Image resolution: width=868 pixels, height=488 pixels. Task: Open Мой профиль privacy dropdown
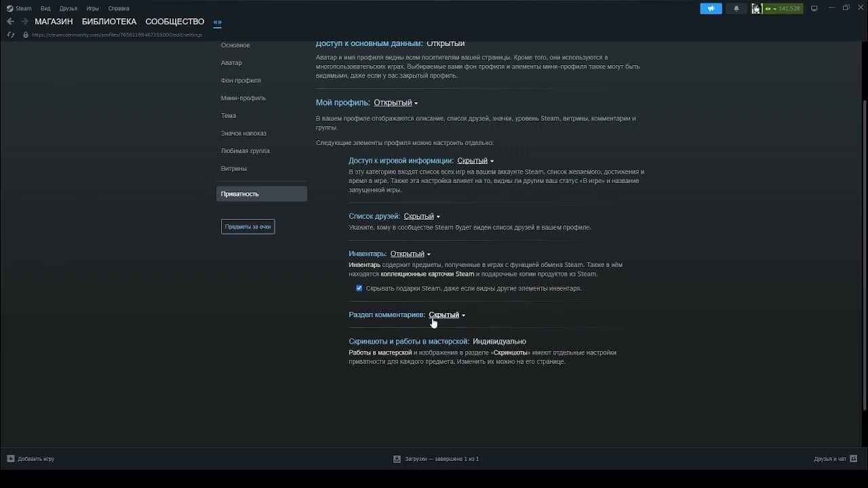[x=395, y=103]
